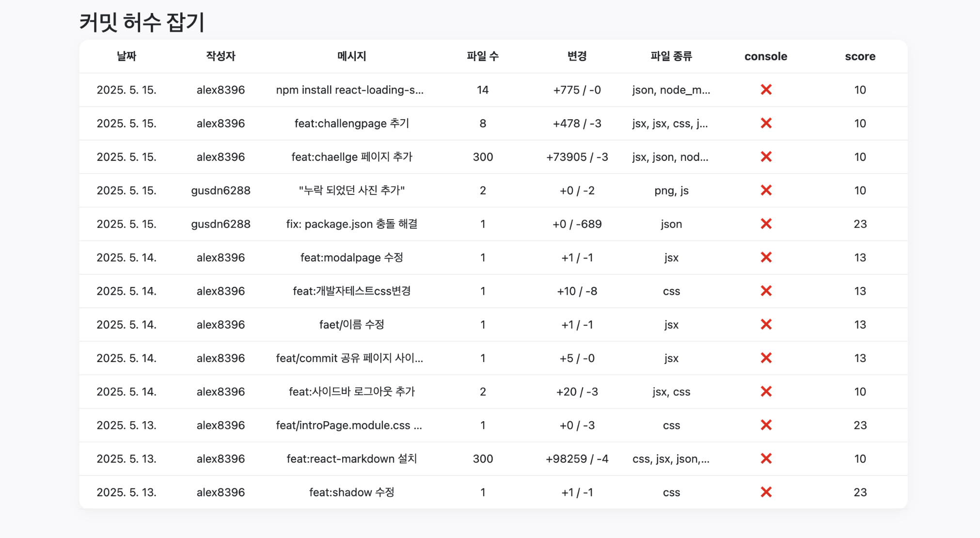Click the 작성자 column header
The width and height of the screenshot is (980, 538).
221,56
